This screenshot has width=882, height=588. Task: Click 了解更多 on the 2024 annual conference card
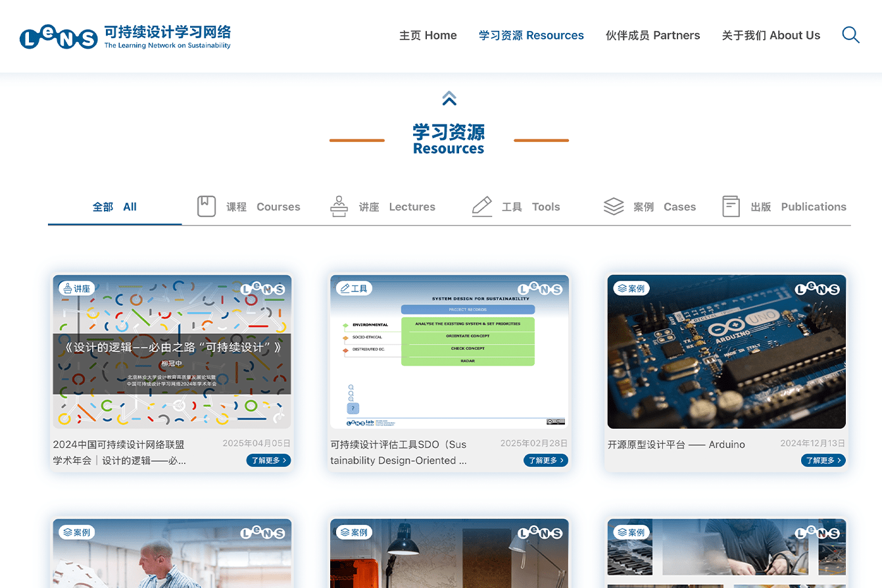(268, 460)
